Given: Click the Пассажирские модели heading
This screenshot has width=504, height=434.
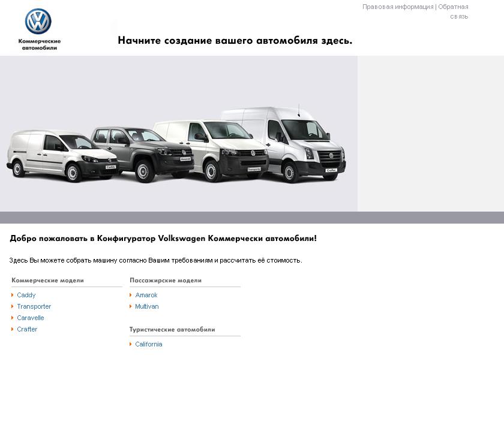Looking at the screenshot, I should pos(166,281).
